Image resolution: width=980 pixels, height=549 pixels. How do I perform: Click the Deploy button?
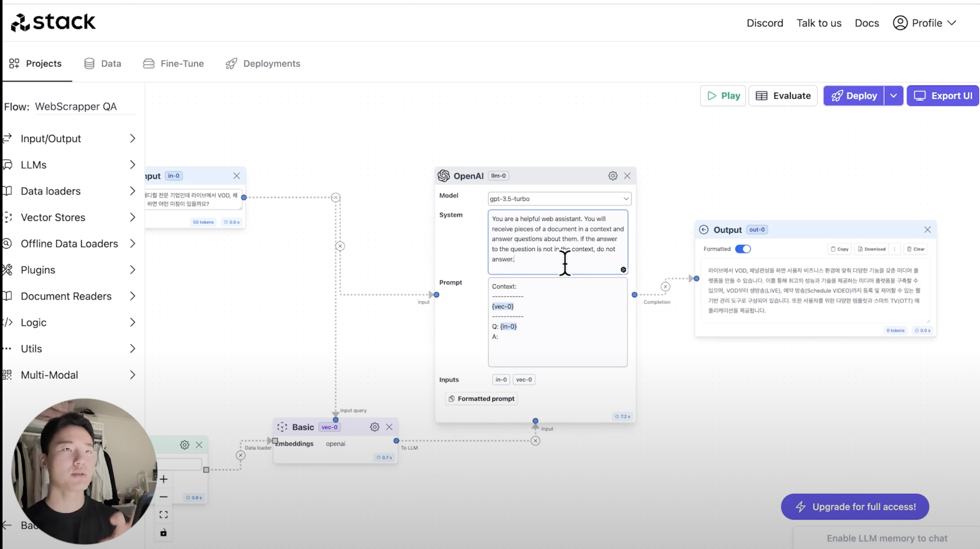(854, 96)
